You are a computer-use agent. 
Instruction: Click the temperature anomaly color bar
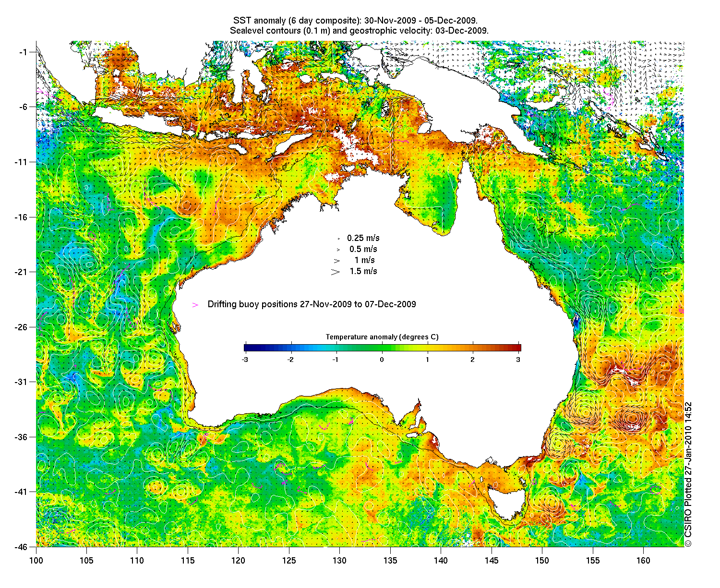pyautogui.click(x=383, y=348)
